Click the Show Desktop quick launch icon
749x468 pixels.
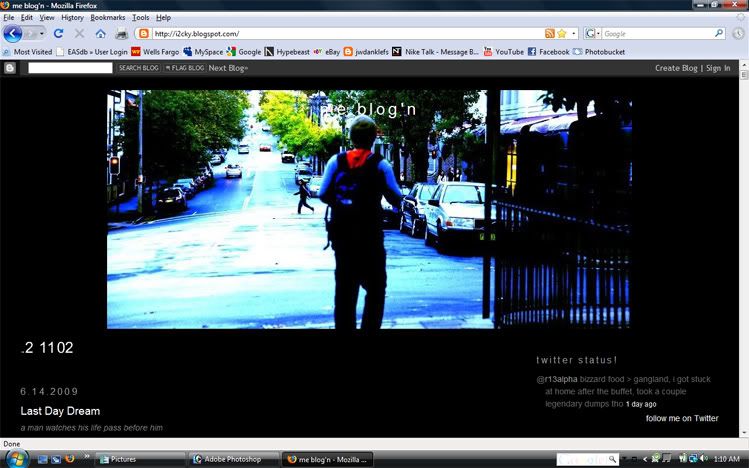[x=43, y=459]
